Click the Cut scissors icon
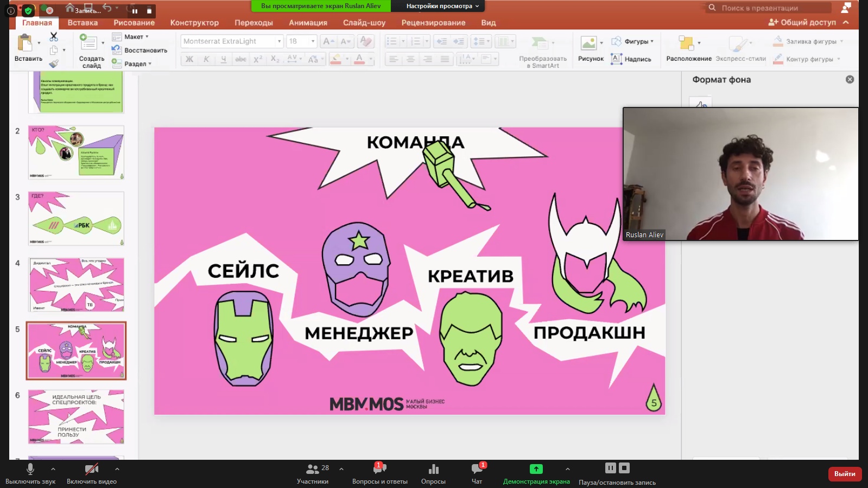Screen dimensions: 868x488 [x=54, y=37]
